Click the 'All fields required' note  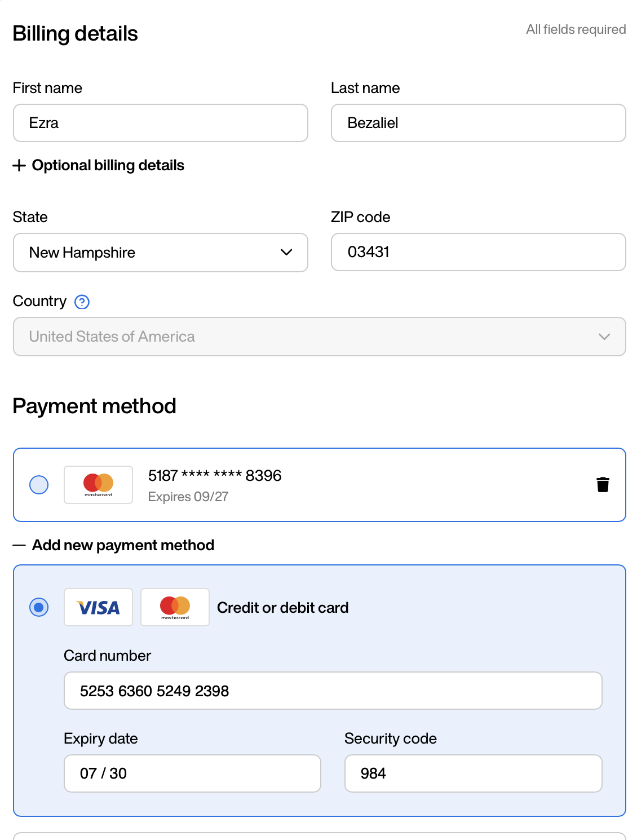click(576, 29)
